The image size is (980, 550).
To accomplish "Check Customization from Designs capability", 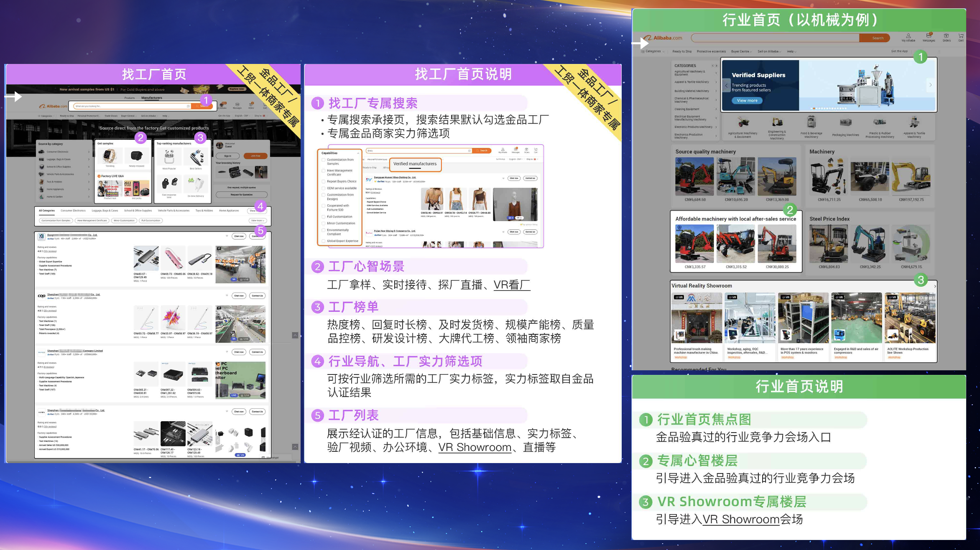I will click(323, 195).
